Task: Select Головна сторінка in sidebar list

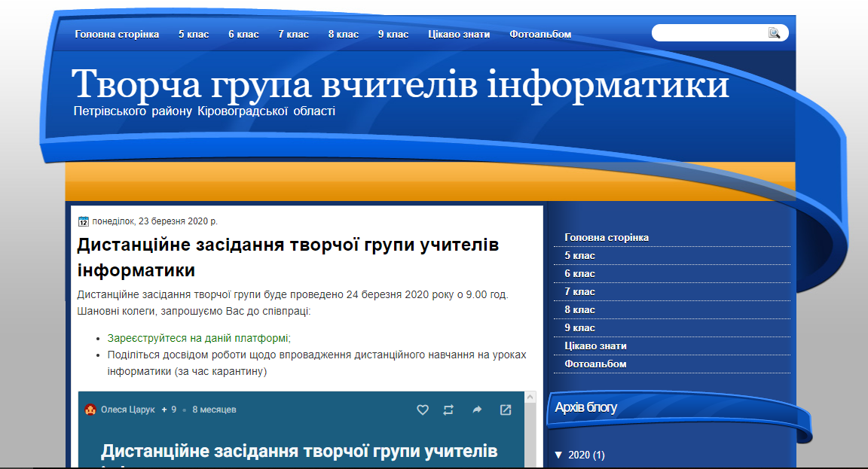Action: point(607,237)
